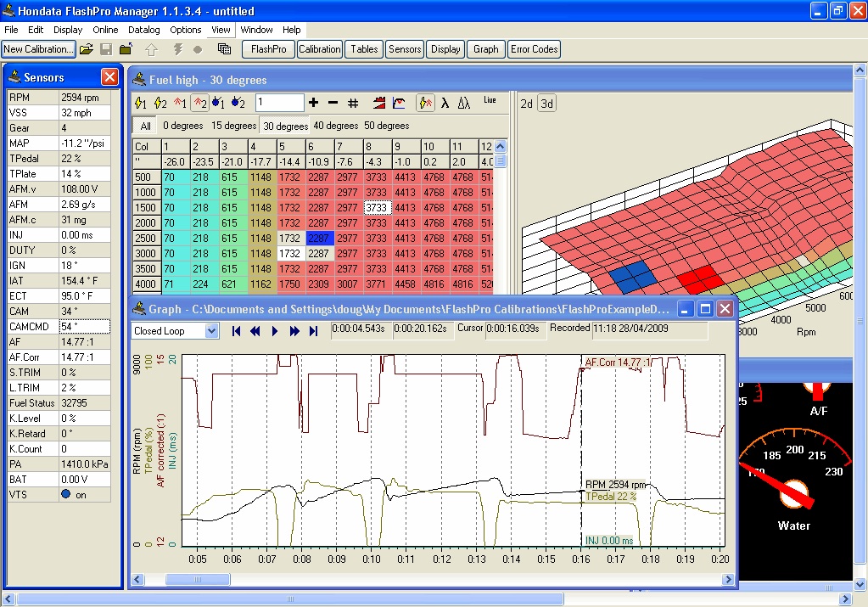Viewport: 868px width, 607px height.
Task: Click the graph horizontal scrollbar thumb
Action: (198, 579)
